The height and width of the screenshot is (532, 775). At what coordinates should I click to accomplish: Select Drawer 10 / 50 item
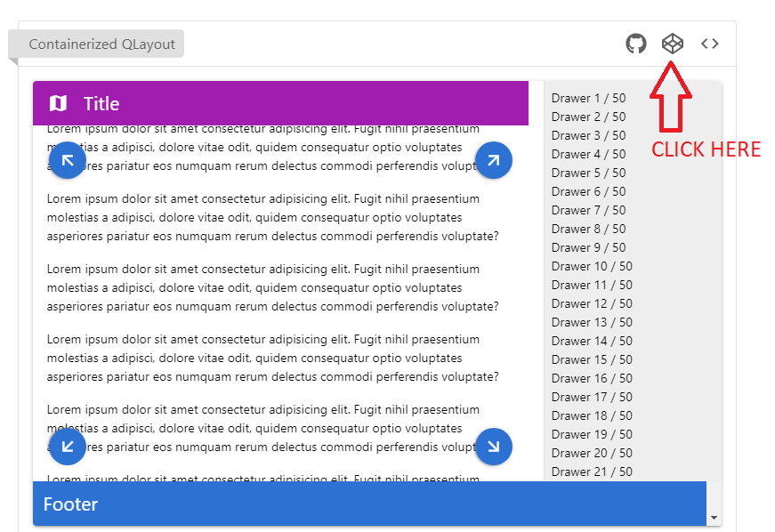pos(592,266)
